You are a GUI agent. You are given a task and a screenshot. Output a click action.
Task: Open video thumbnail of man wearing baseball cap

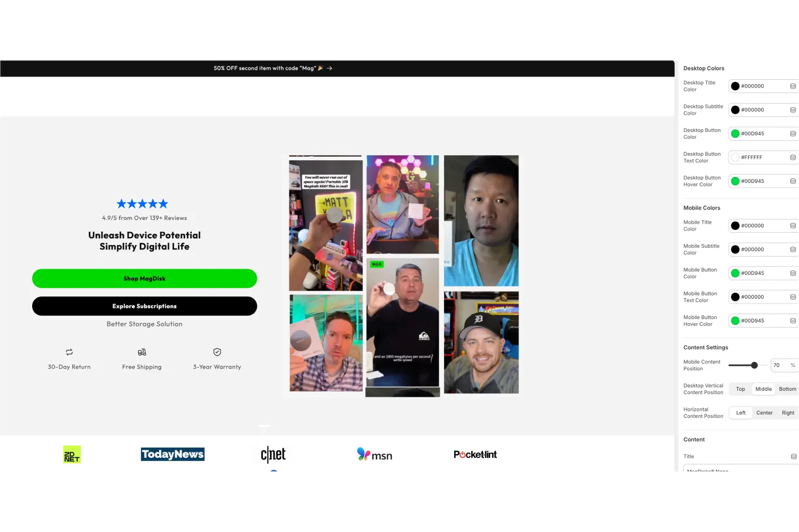tap(481, 342)
